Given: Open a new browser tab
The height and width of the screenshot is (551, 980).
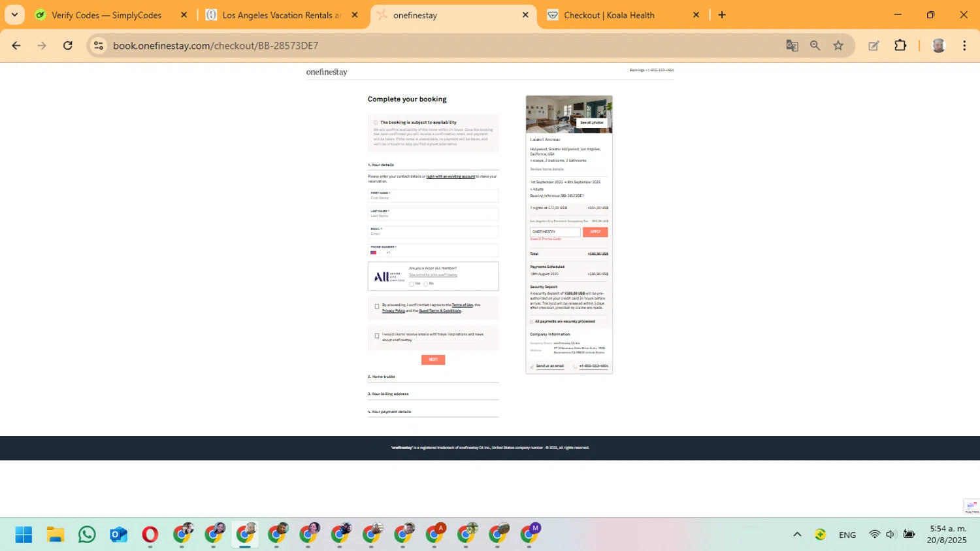Looking at the screenshot, I should pyautogui.click(x=722, y=15).
